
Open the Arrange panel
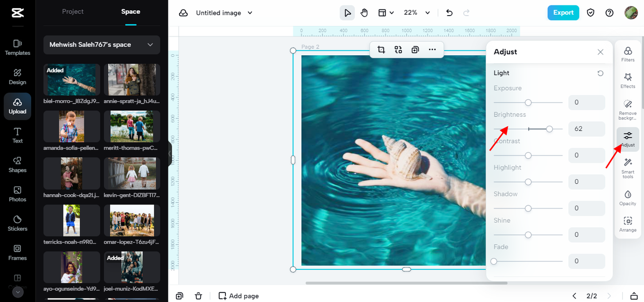point(628,224)
